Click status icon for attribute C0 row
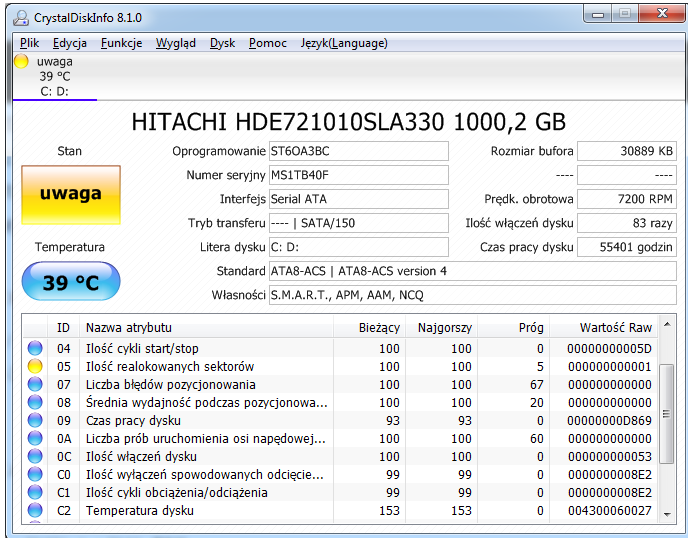688x538 pixels. (x=35, y=474)
